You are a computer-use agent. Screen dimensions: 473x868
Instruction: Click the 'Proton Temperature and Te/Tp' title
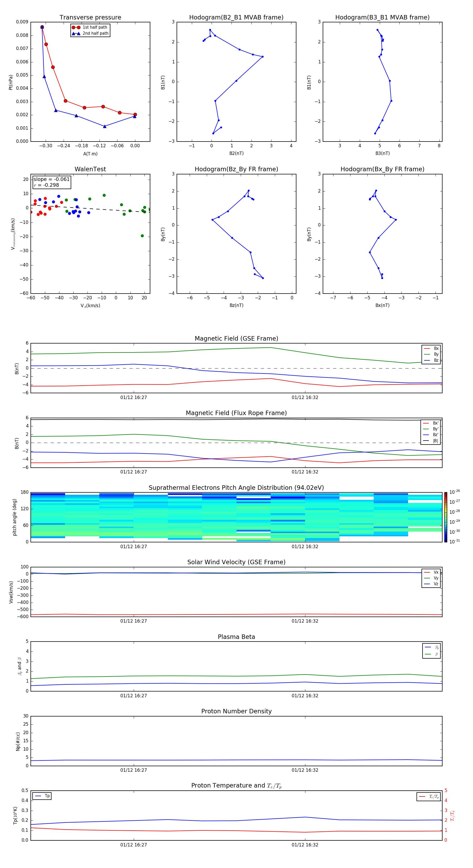(236, 786)
